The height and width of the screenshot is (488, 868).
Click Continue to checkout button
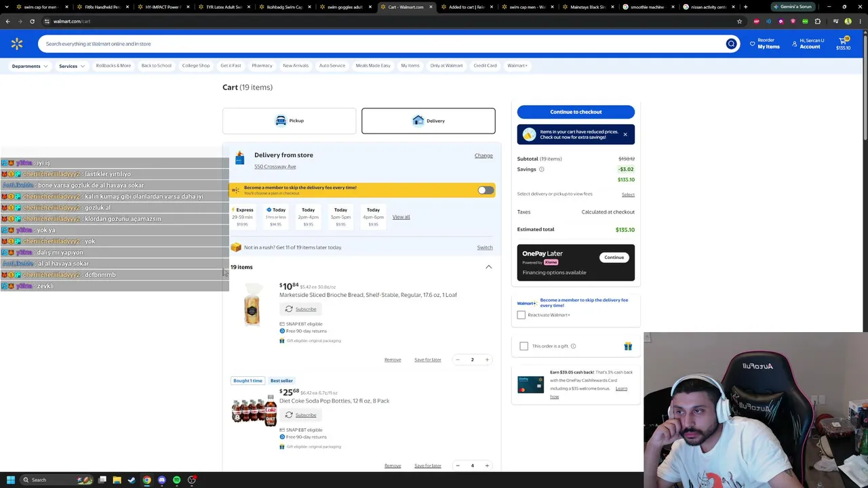click(x=576, y=112)
